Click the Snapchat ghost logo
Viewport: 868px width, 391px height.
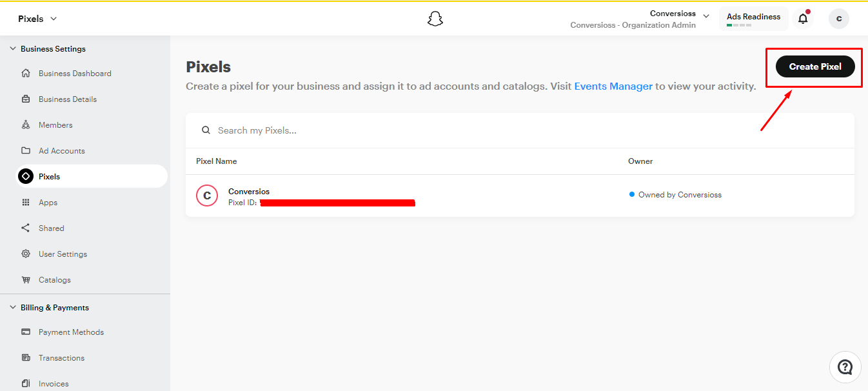[x=435, y=19]
